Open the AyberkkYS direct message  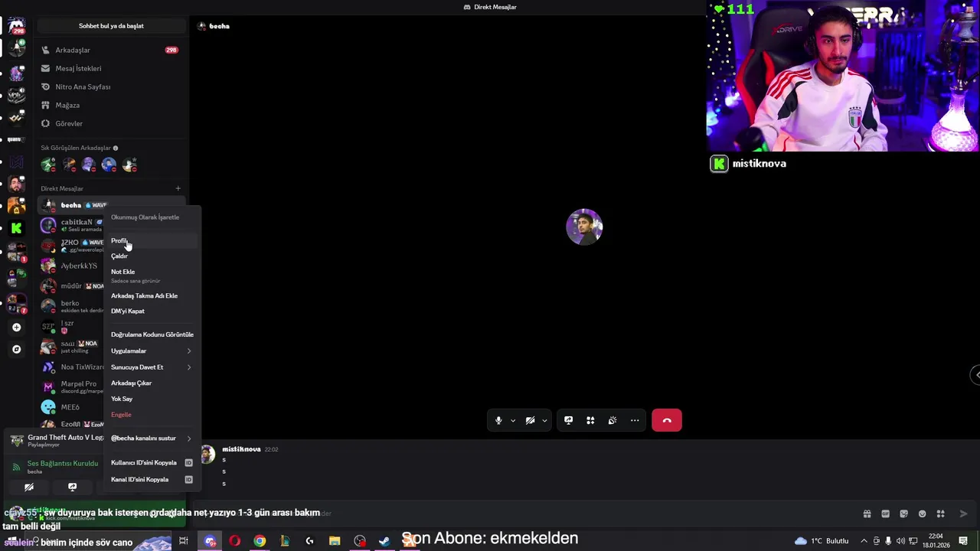(x=71, y=266)
